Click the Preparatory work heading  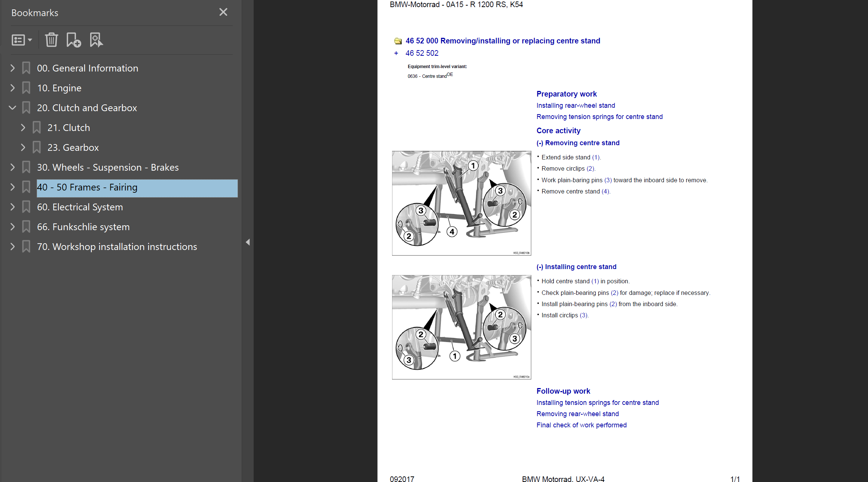(x=566, y=94)
